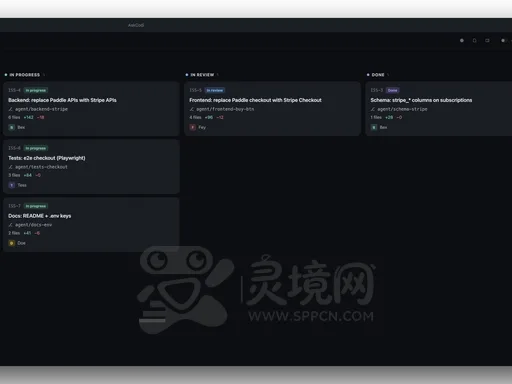Click Tess avatar on Tests e2e card
The image size is (512, 384).
[x=12, y=185]
